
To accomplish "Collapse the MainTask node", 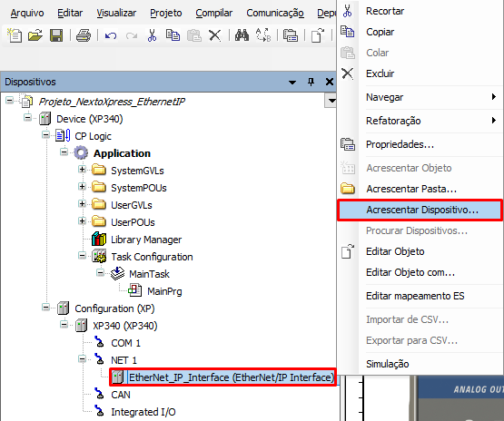I will coord(101,273).
